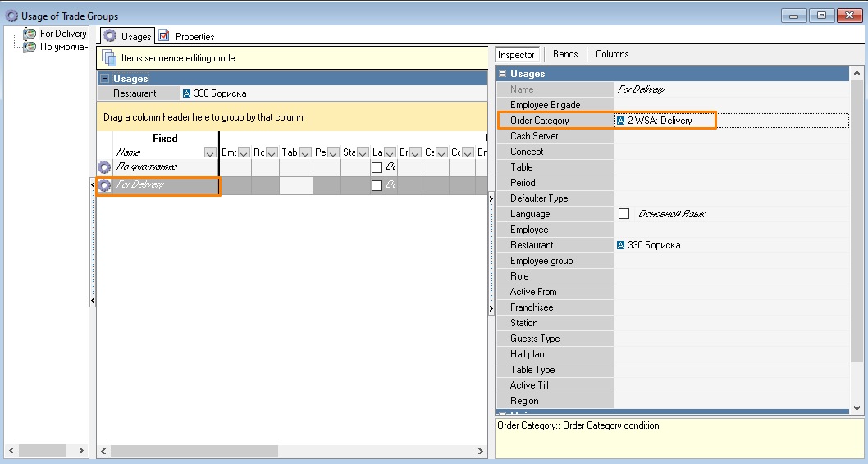
Task: Click the Employee Brigade property row
Action: pos(673,105)
